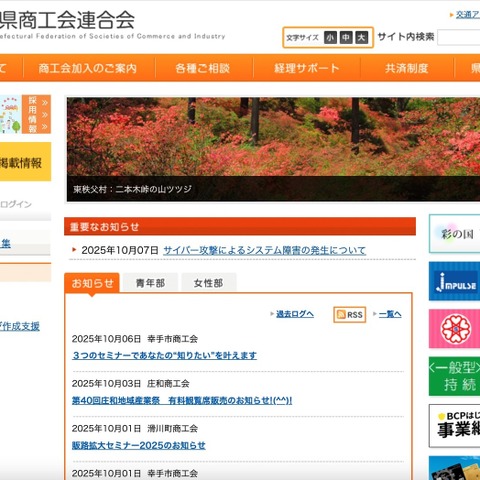Viewport: 480px width, 480px height.
Task: Click date text 2025年10月07日
Action: (x=120, y=250)
